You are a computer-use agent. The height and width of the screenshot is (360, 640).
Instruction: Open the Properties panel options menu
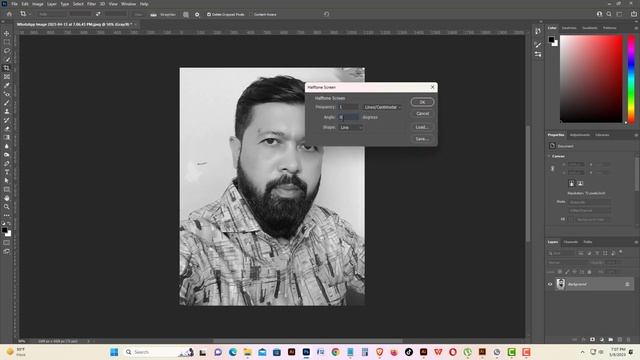point(636,135)
